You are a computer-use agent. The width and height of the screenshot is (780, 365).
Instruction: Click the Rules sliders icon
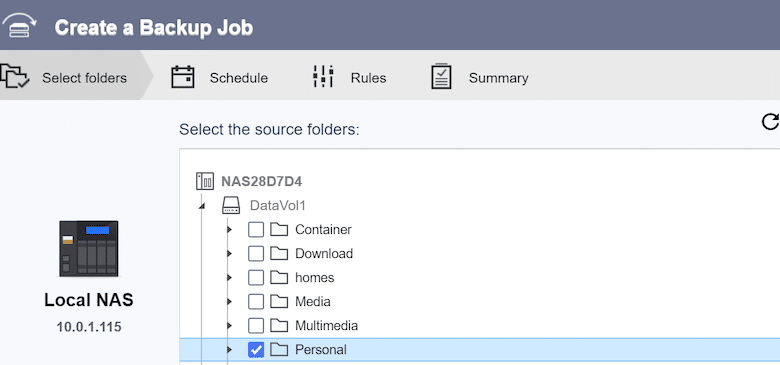click(x=323, y=77)
